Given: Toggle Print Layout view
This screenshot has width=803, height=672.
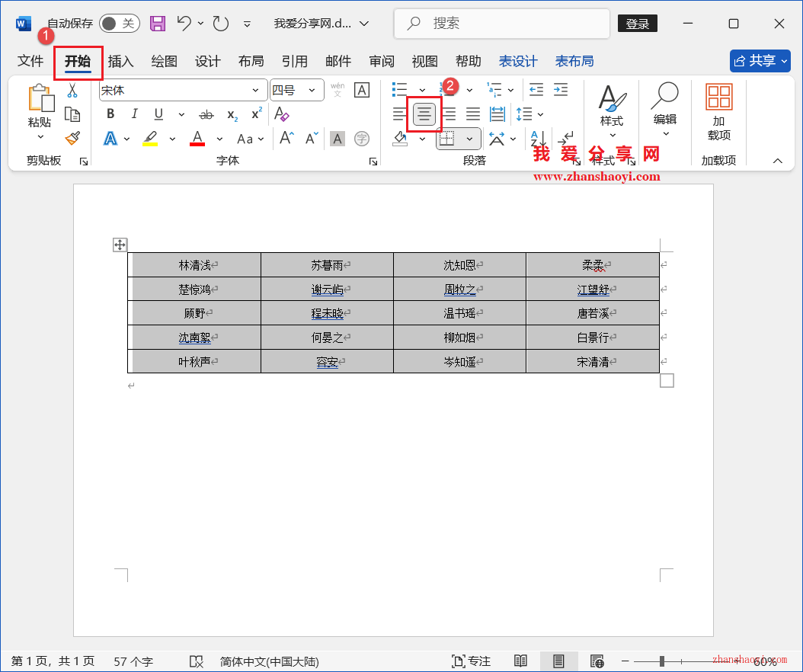Looking at the screenshot, I should 558,661.
